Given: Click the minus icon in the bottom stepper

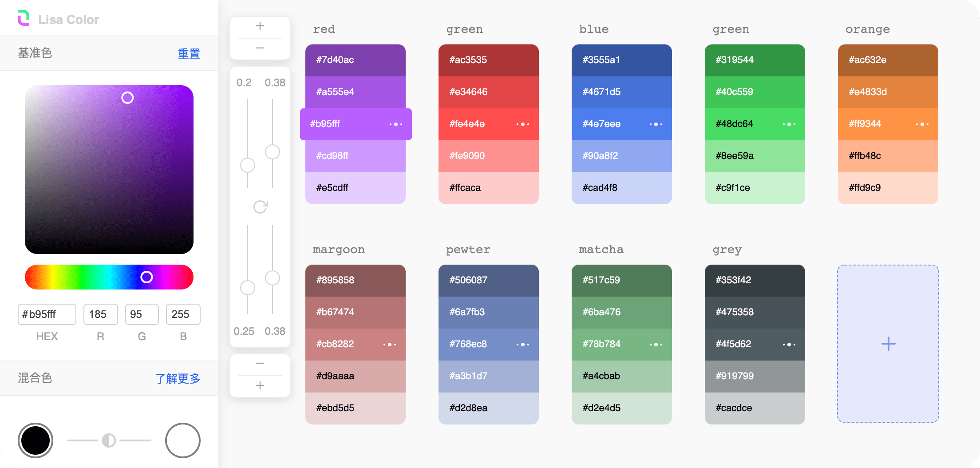Looking at the screenshot, I should click(x=260, y=364).
